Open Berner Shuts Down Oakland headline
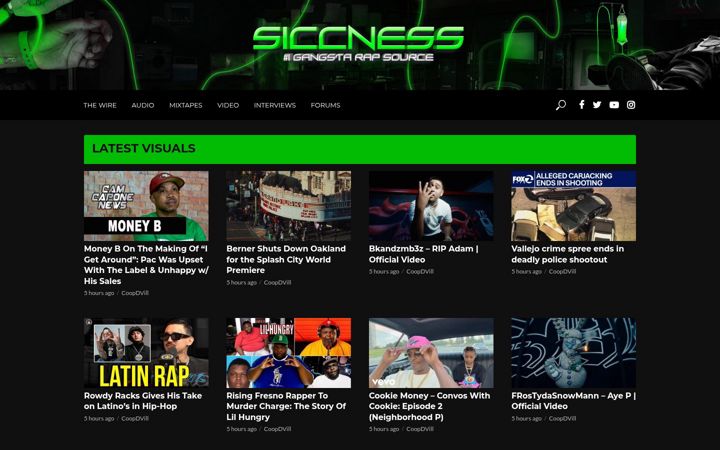720x450 pixels. pos(286,259)
